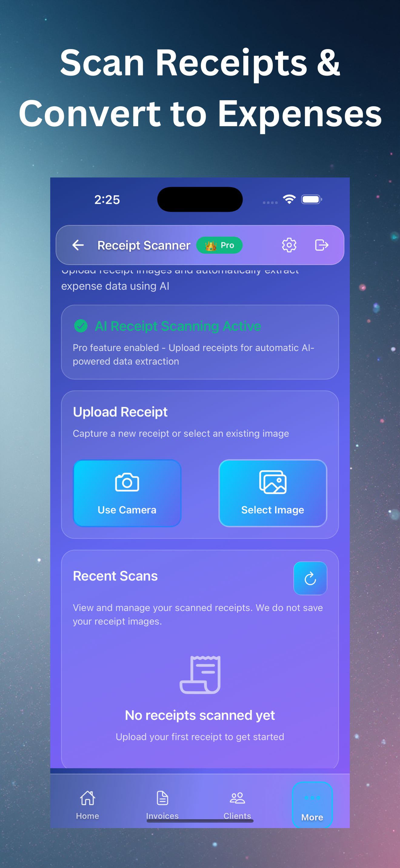Tap the crown Pro badge

[220, 245]
